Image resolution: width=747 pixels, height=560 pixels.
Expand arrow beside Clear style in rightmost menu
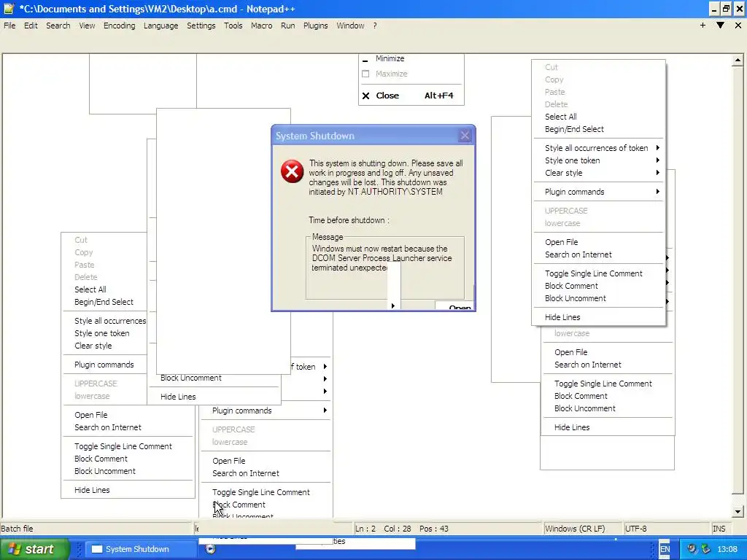click(657, 172)
